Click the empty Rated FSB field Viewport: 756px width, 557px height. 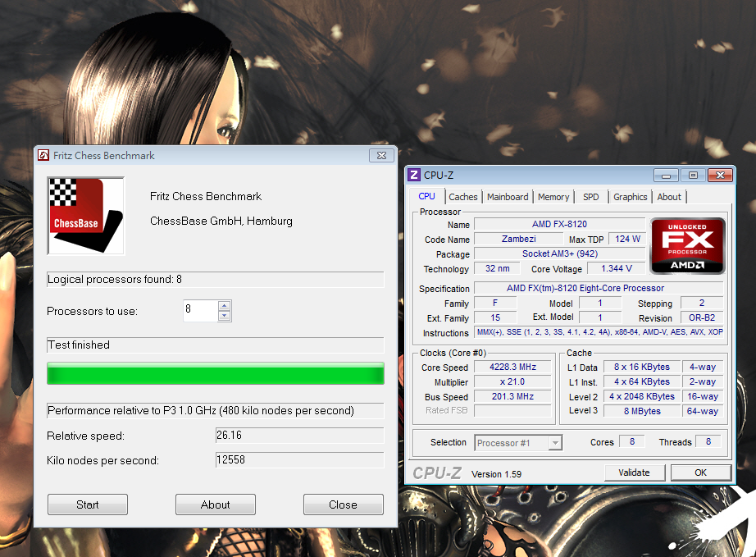[x=512, y=410]
